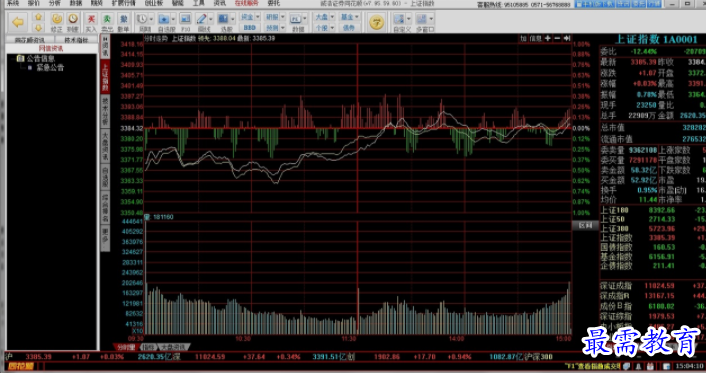Click the 区间 button beside chart
Screen dimensions: 706x373
pos(585,225)
